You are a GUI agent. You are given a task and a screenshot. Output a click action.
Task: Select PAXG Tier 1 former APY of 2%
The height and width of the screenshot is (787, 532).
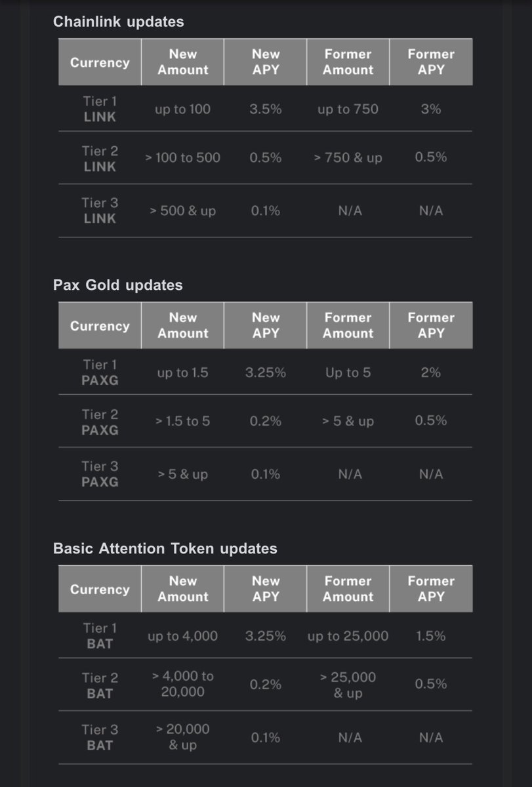point(431,373)
